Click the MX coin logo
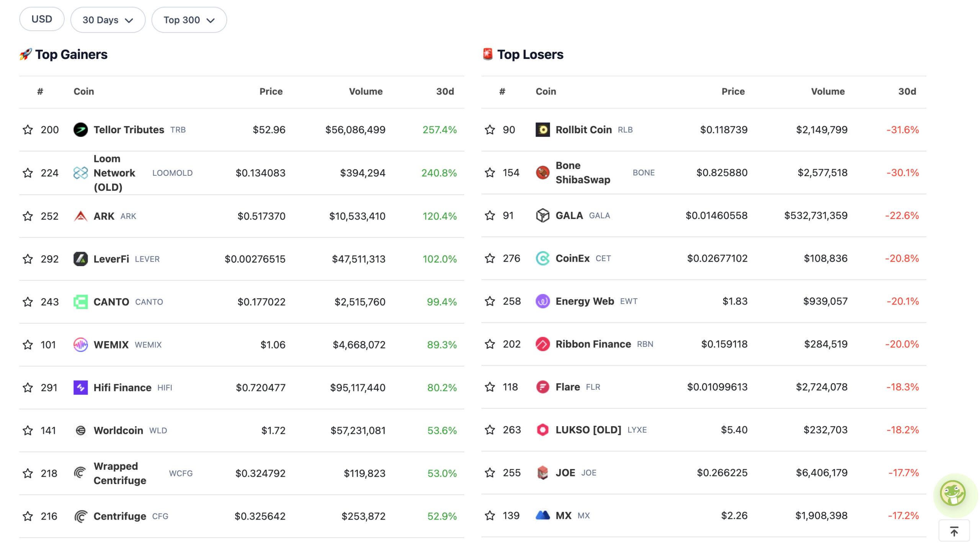This screenshot has width=980, height=548. (542, 516)
